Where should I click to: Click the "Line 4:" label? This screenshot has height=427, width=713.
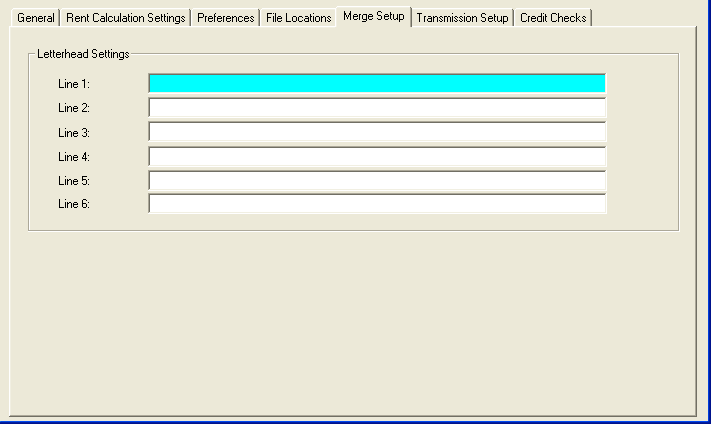[74, 157]
